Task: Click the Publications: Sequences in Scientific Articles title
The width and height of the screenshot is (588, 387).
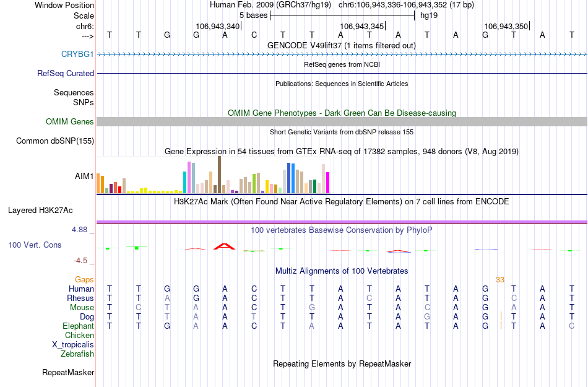Action: tap(342, 84)
